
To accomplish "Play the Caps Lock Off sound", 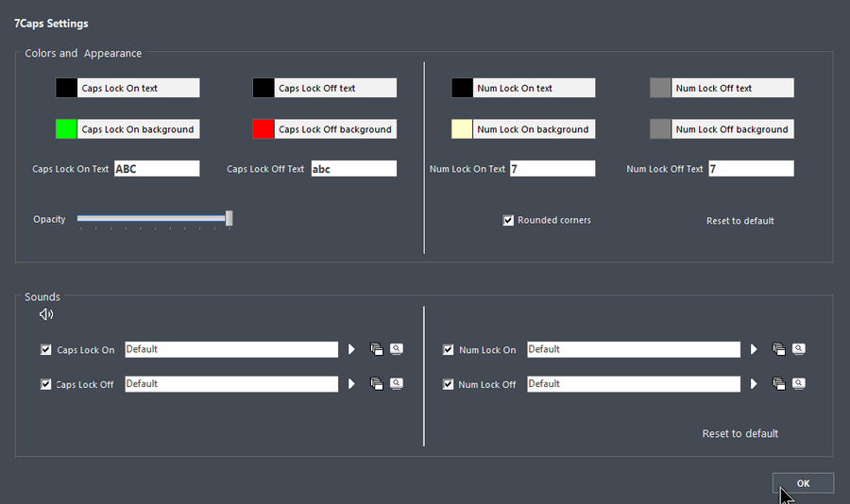I will click(x=351, y=384).
